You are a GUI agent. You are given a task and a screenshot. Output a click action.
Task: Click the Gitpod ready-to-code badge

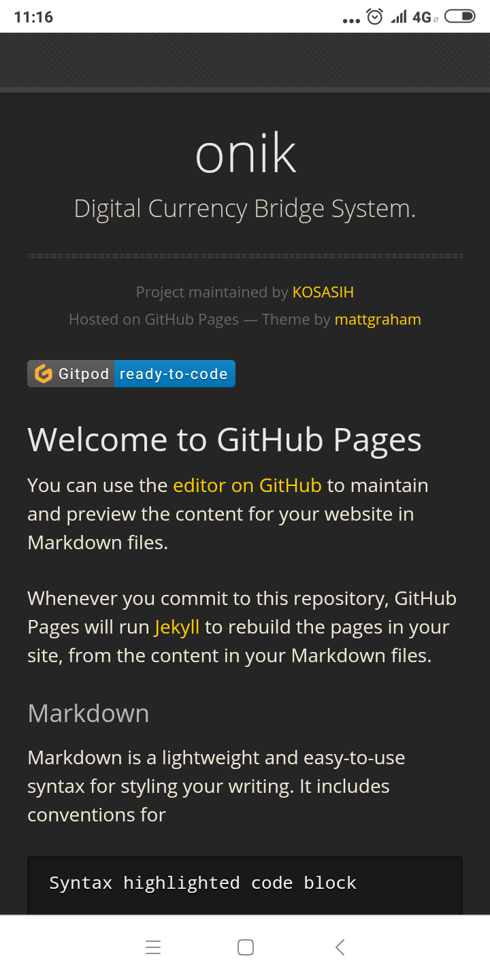pos(131,374)
